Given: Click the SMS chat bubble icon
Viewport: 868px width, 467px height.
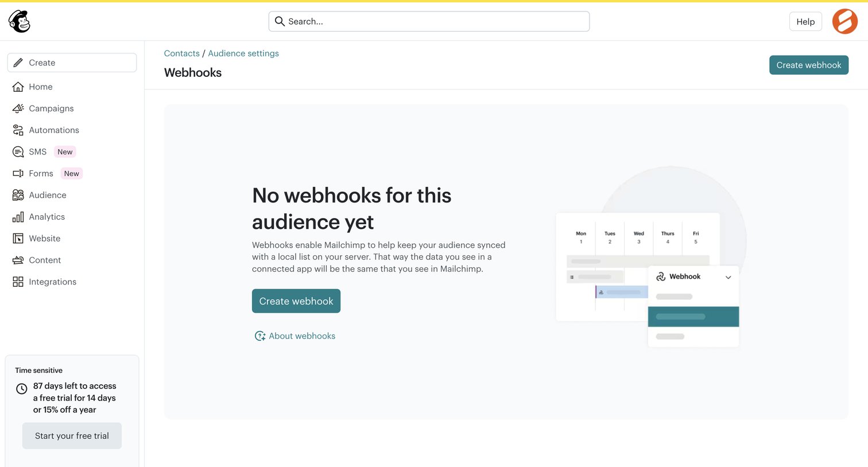Looking at the screenshot, I should pos(18,152).
